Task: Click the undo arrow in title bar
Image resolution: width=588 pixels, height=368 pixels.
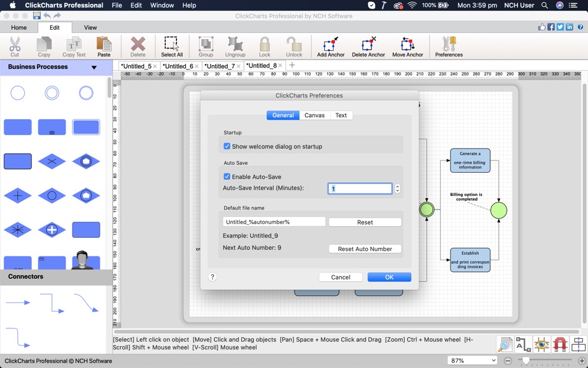Action: pos(47,15)
